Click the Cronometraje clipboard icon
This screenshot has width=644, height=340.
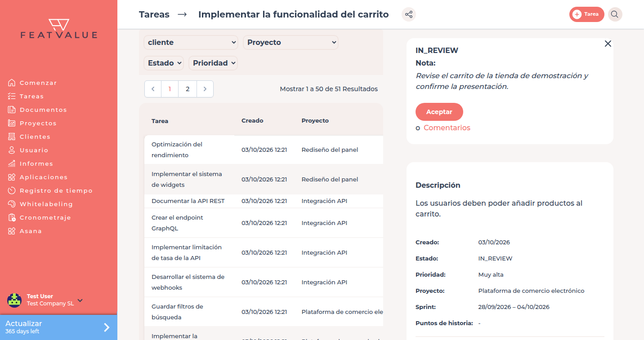click(12, 217)
